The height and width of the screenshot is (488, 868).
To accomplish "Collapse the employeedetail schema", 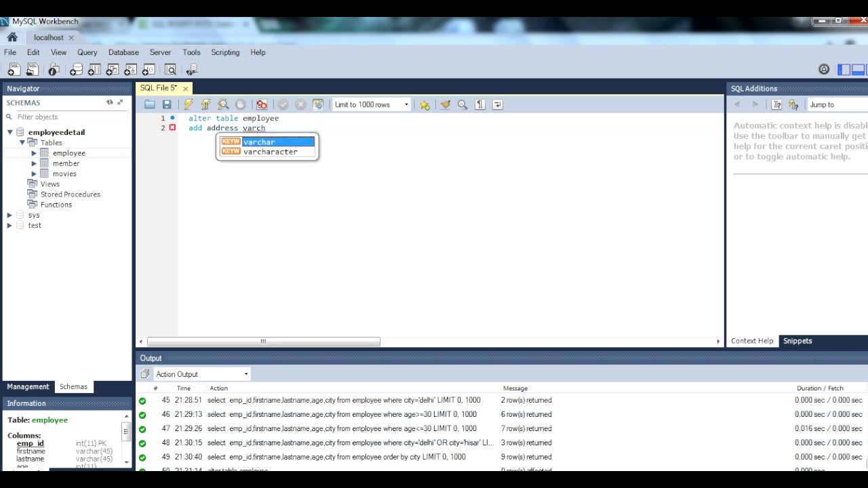I will [x=10, y=132].
